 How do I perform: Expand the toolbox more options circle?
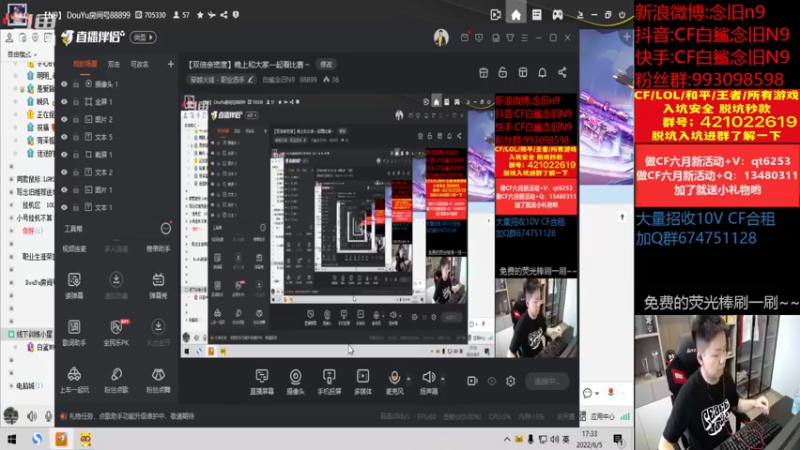click(x=166, y=229)
